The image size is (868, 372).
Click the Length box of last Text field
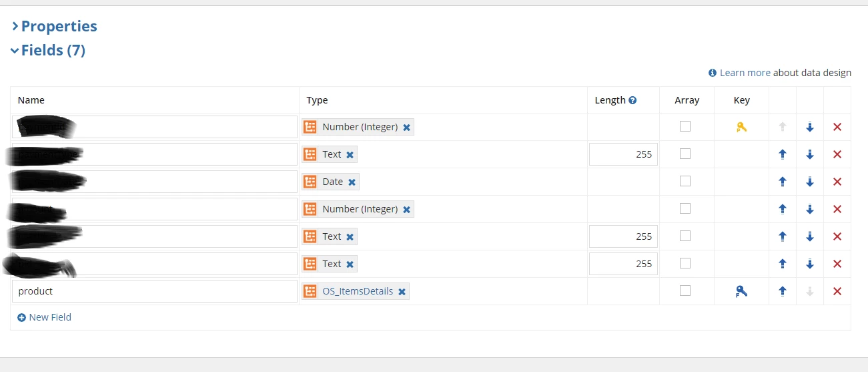tap(623, 264)
